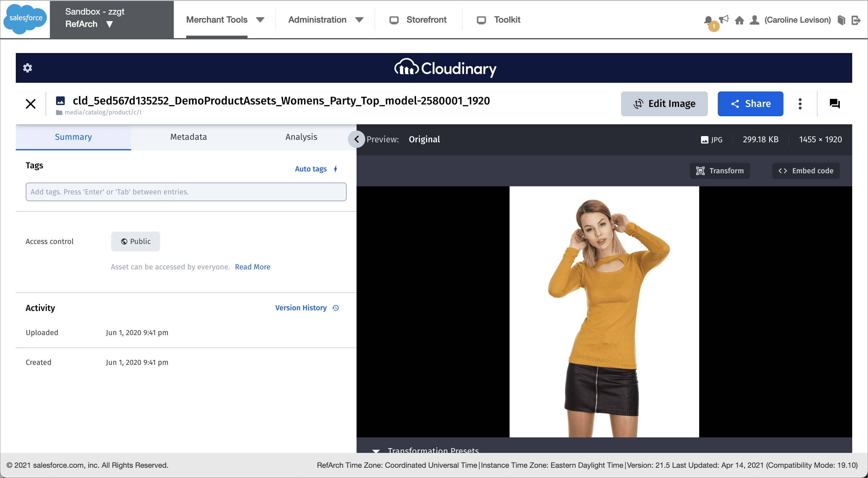This screenshot has height=478, width=868.
Task: Open the notifications bell
Action: click(x=708, y=20)
